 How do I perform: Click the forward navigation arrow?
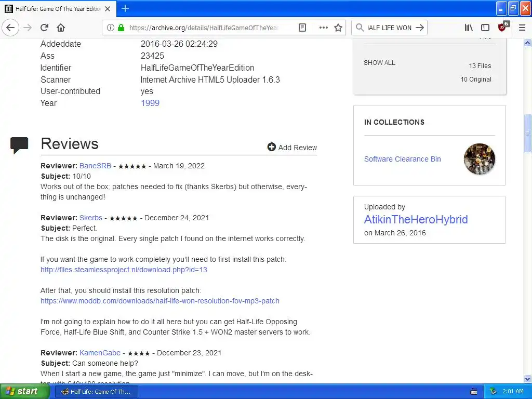pos(28,28)
